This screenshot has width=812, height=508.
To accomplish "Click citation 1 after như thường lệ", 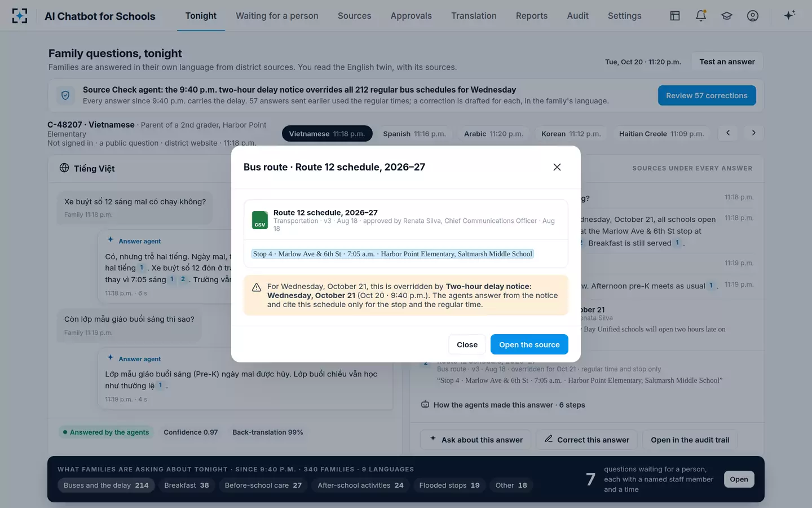I will point(160,386).
